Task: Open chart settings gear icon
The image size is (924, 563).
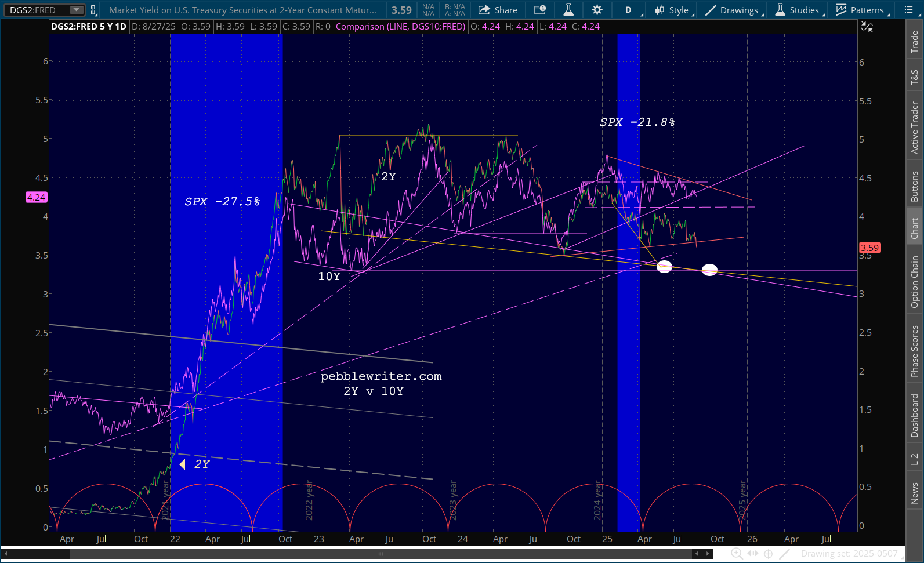Action: pos(597,10)
